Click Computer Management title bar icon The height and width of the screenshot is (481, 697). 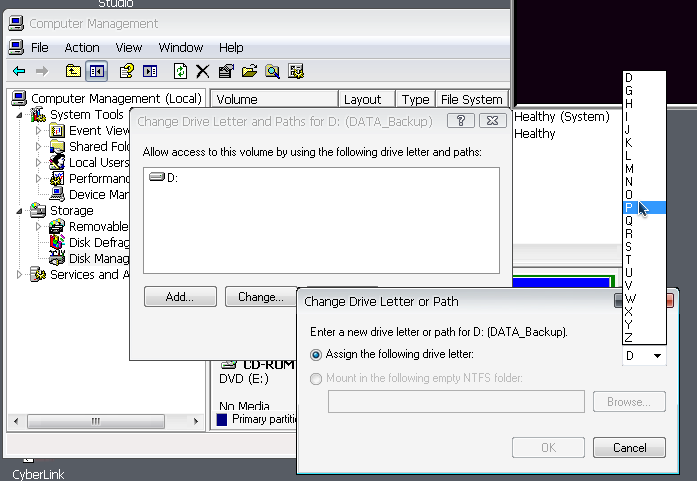tap(16, 23)
